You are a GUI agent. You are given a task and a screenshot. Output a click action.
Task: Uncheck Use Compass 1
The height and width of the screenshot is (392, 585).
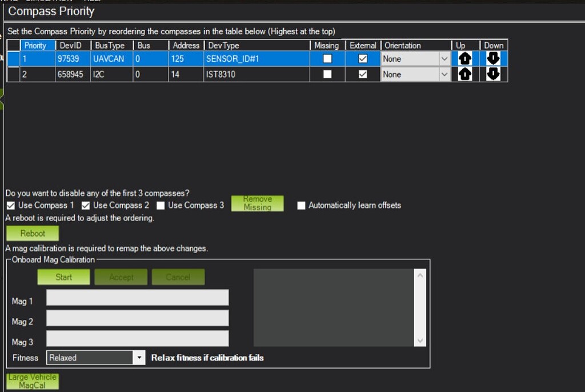pyautogui.click(x=11, y=206)
